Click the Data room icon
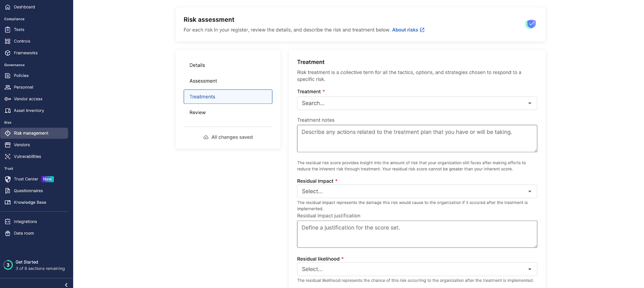Viewport: 644px width, 288px height. 7,233
